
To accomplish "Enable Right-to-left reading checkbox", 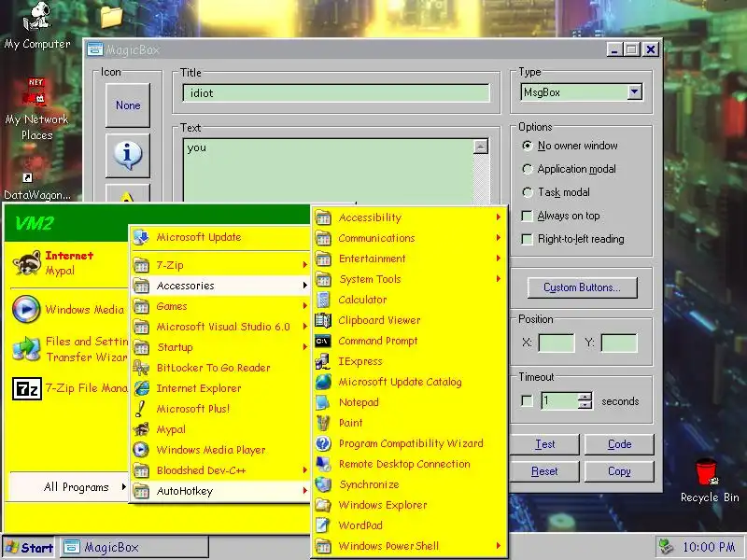I will 527,239.
